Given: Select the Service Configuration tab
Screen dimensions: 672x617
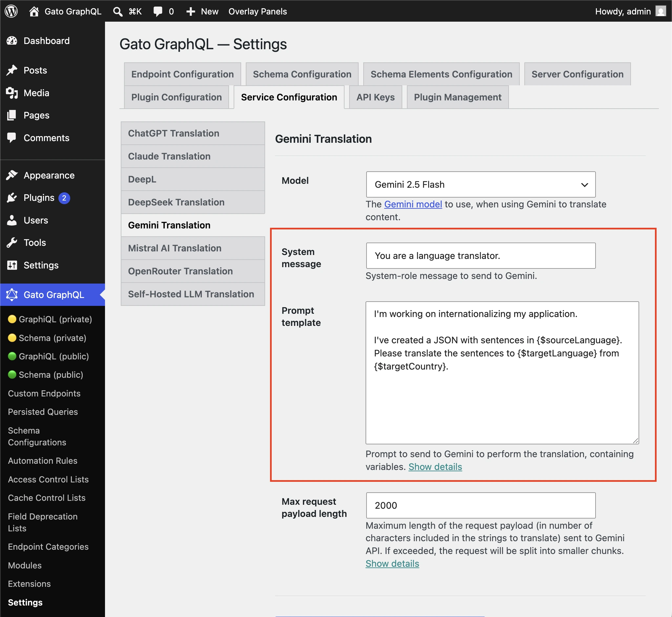Looking at the screenshot, I should tap(289, 97).
